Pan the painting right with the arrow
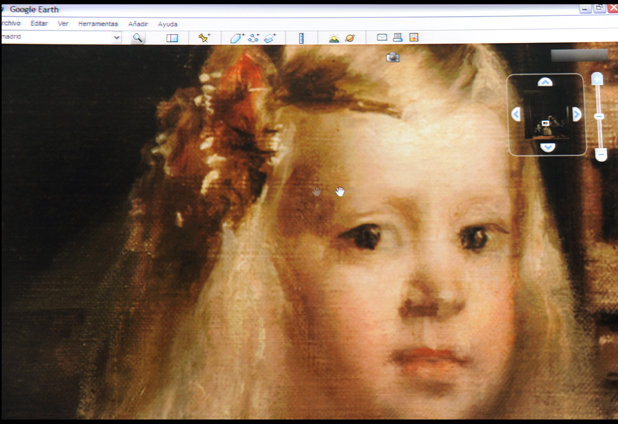Image resolution: width=618 pixels, height=424 pixels. click(577, 114)
